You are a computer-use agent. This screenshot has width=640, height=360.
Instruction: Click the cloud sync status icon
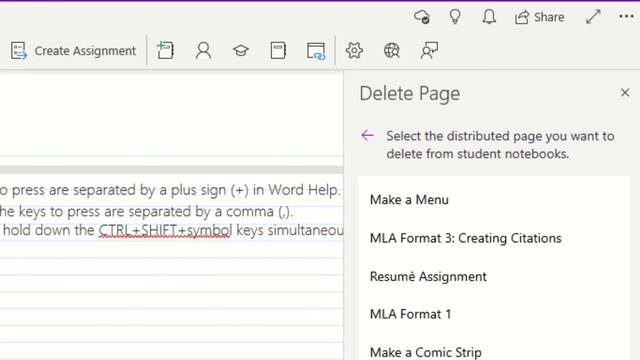coord(422,17)
